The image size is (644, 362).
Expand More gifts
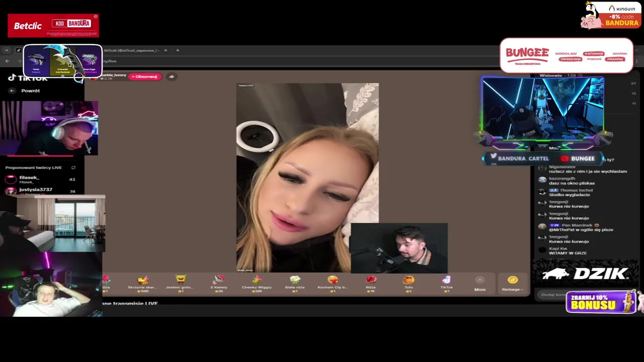click(480, 284)
